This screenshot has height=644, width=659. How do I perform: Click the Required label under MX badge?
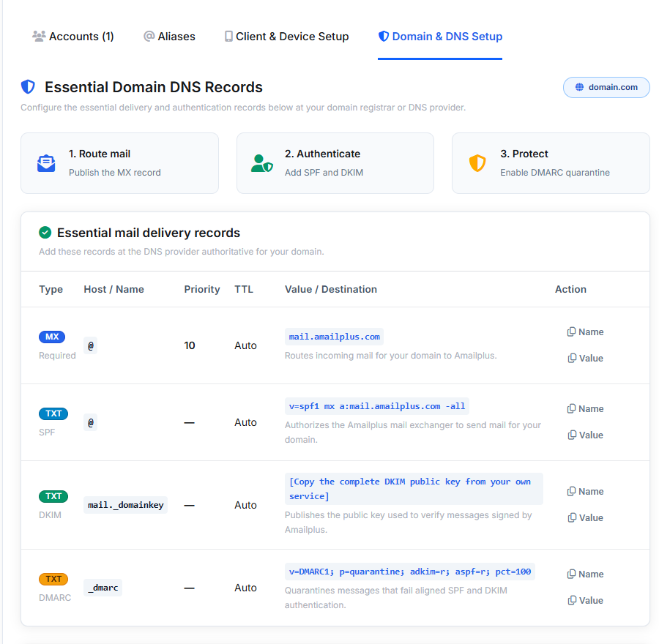[x=58, y=356]
